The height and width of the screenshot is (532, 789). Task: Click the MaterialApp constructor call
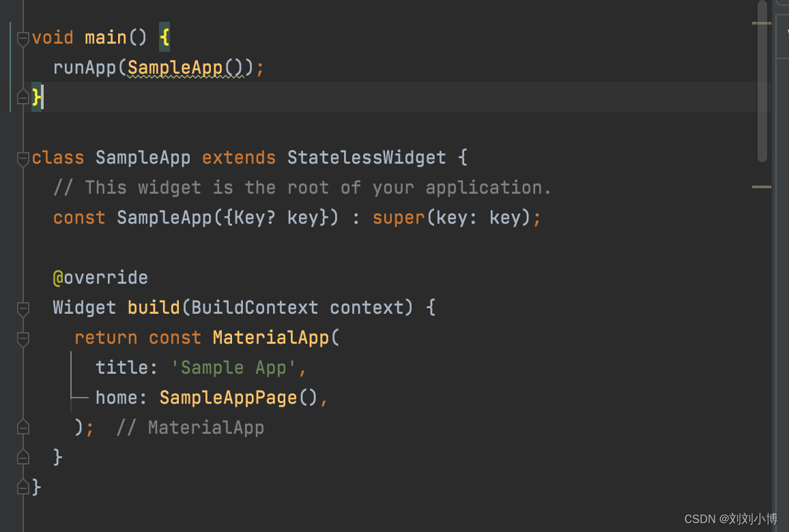pyautogui.click(x=271, y=338)
